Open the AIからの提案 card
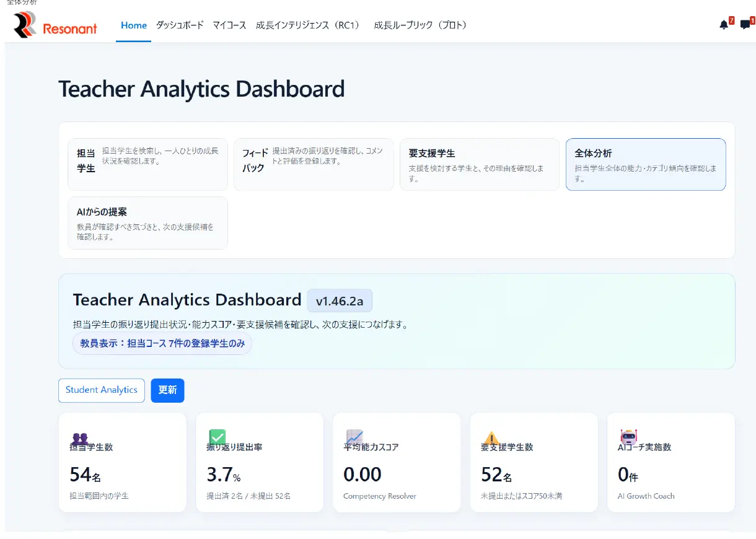 (147, 223)
